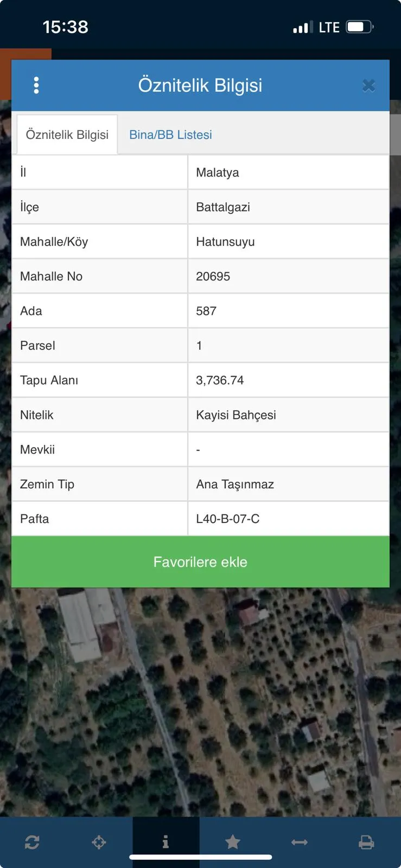
Task: Switch to Bina/BB Listesi tab
Action: (x=170, y=135)
